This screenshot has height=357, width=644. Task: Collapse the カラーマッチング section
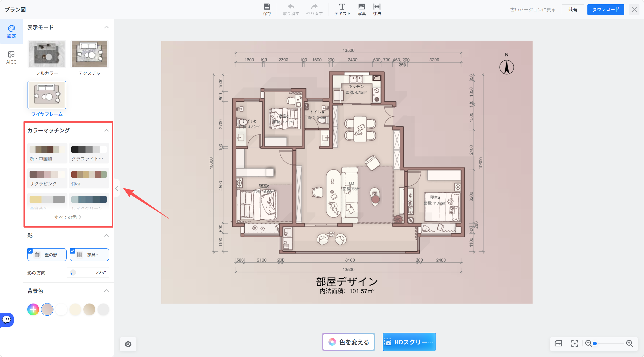click(106, 130)
